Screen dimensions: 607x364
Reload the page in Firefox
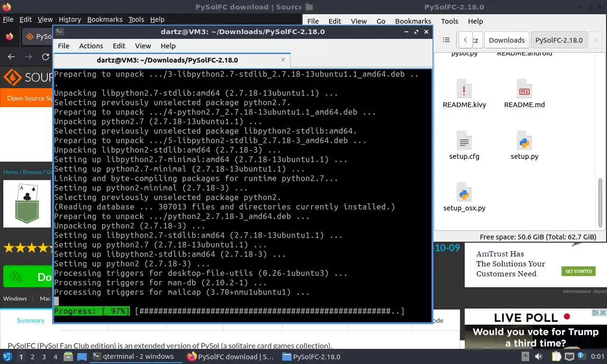pos(46,56)
